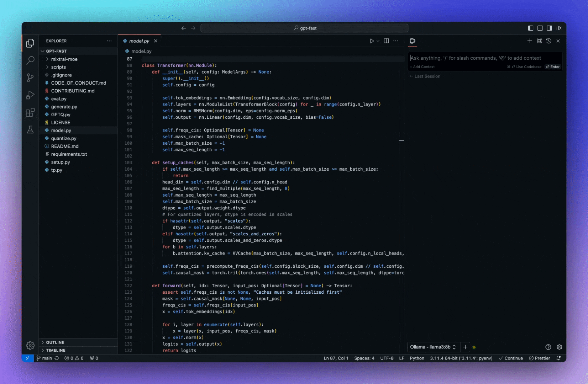Open the Search view in activity bar
The height and width of the screenshot is (384, 588).
click(30, 60)
